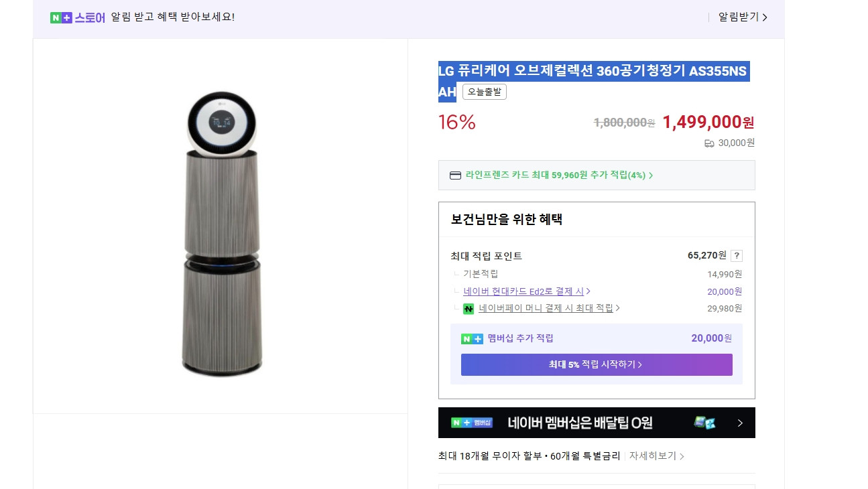This screenshot has height=489, width=868.
Task: Click the Naver Pay N icon beside 네이버페이 머니
Action: point(468,309)
